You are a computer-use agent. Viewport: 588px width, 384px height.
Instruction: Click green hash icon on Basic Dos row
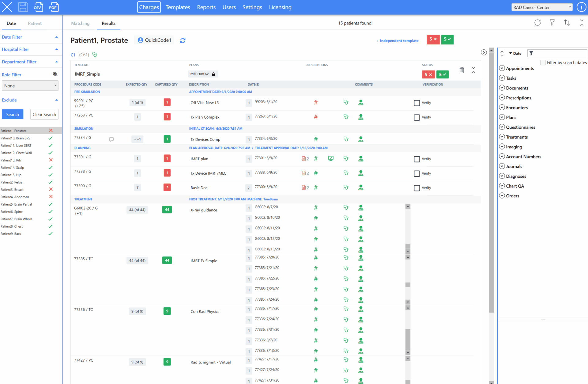click(x=316, y=188)
